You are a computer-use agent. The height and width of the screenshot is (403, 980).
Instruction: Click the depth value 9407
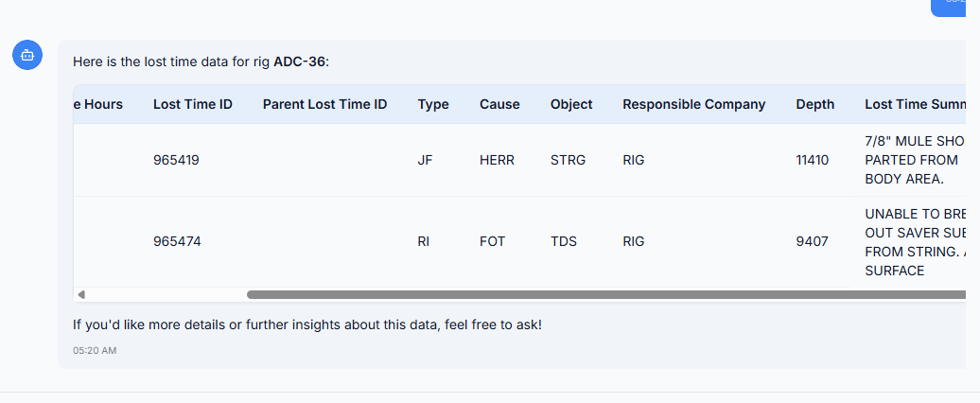(x=812, y=241)
